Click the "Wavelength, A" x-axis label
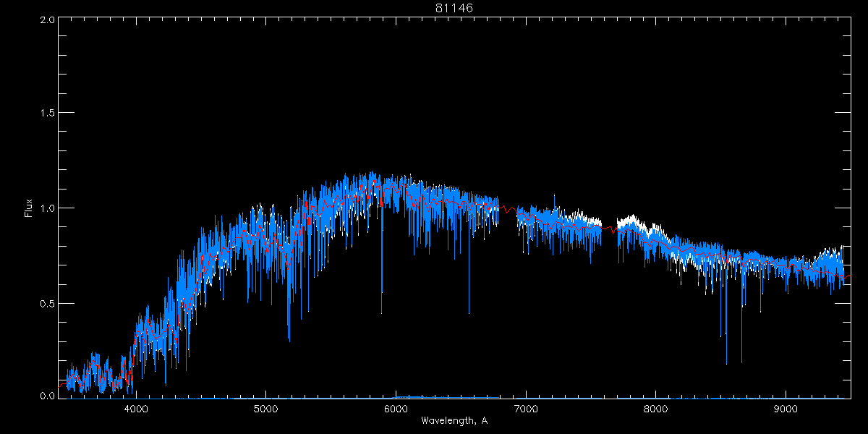The height and width of the screenshot is (434, 868). (454, 420)
